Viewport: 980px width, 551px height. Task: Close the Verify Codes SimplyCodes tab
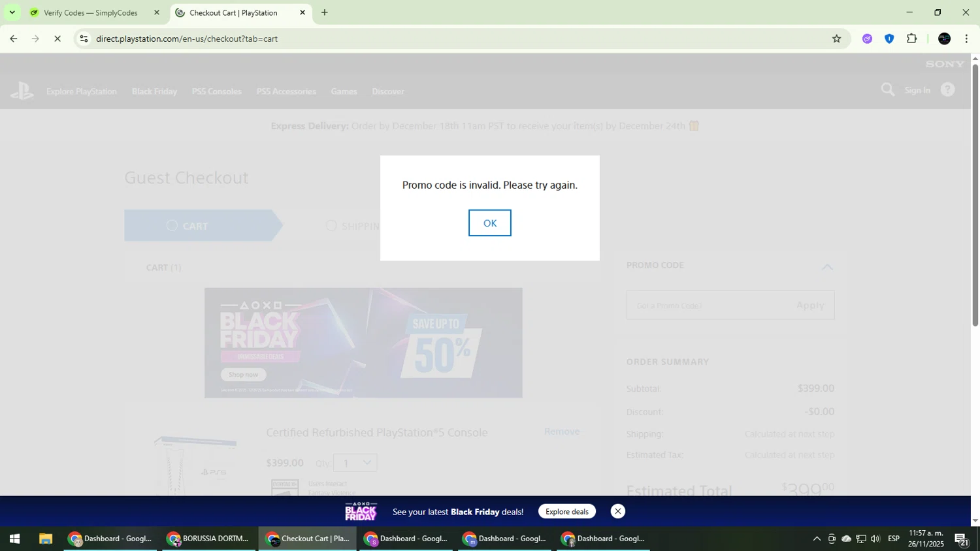pyautogui.click(x=156, y=12)
